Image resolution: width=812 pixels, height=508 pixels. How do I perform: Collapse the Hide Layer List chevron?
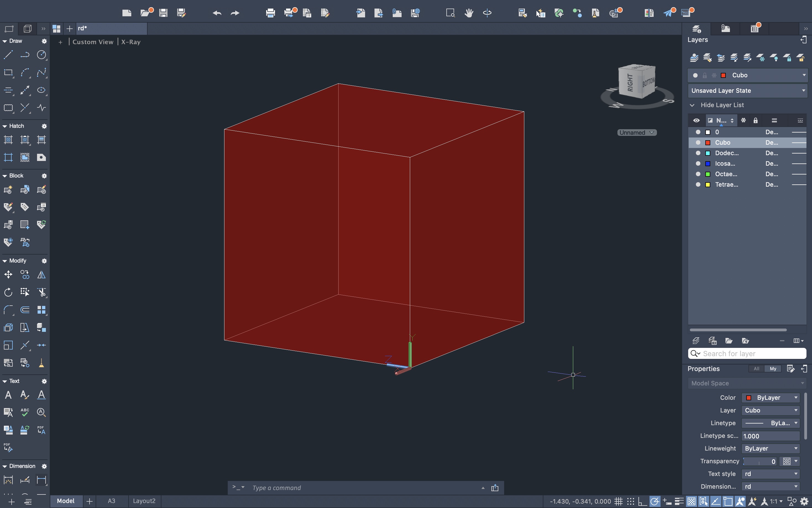(692, 105)
